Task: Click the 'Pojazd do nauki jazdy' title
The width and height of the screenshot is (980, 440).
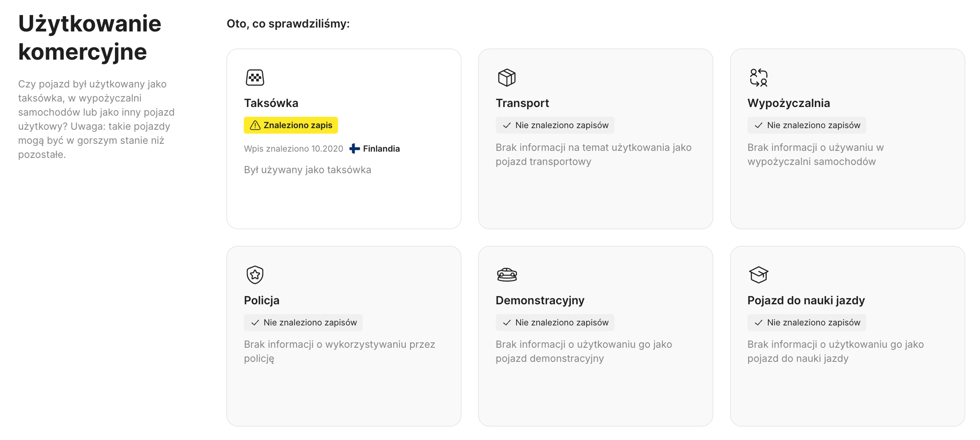Action: point(806,300)
